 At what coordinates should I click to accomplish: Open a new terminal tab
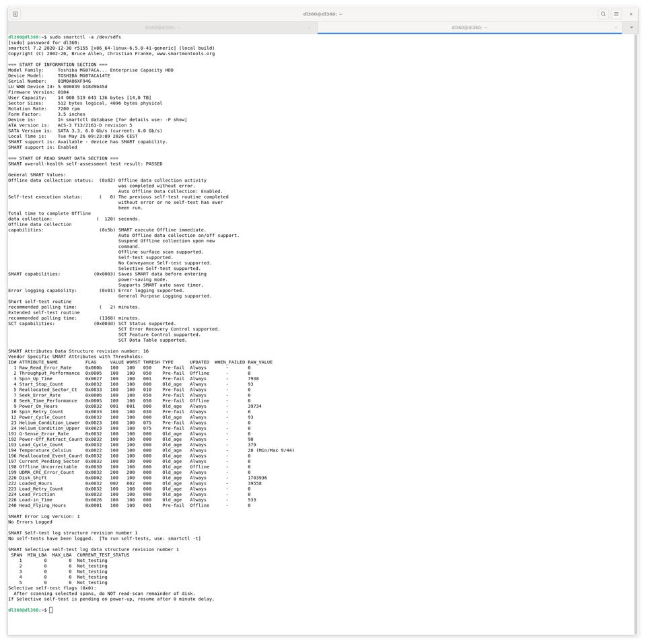[15, 14]
